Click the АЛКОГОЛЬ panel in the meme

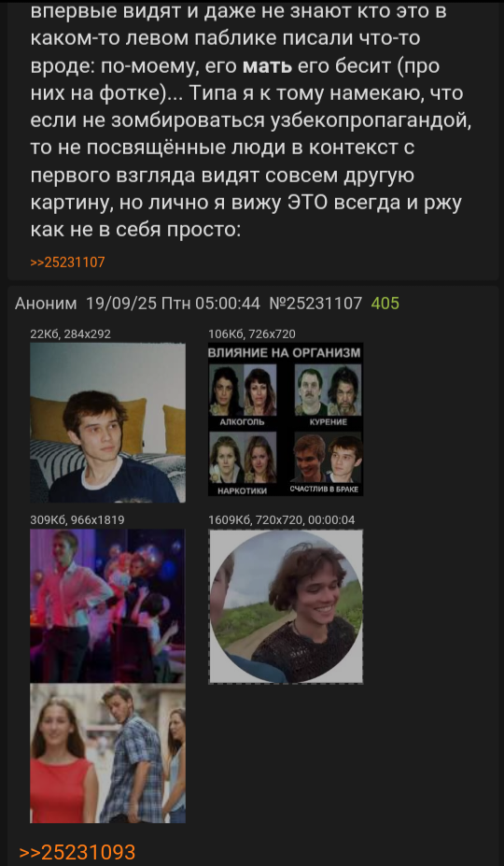click(243, 395)
